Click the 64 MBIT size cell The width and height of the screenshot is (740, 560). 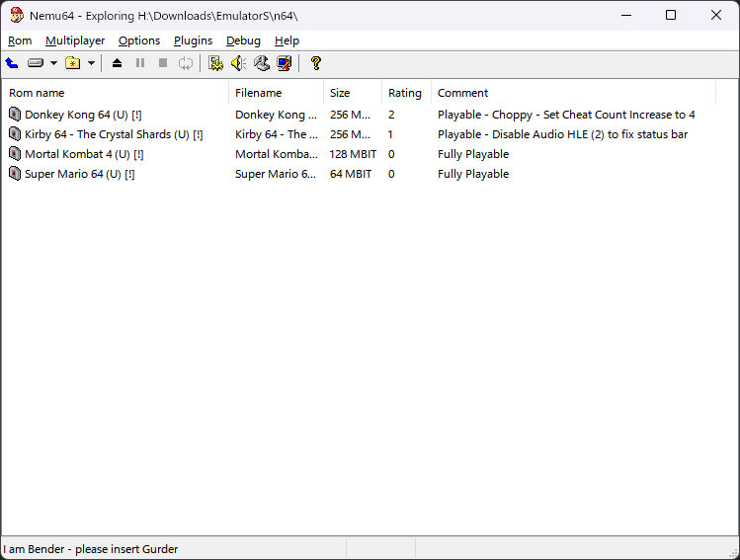click(351, 174)
